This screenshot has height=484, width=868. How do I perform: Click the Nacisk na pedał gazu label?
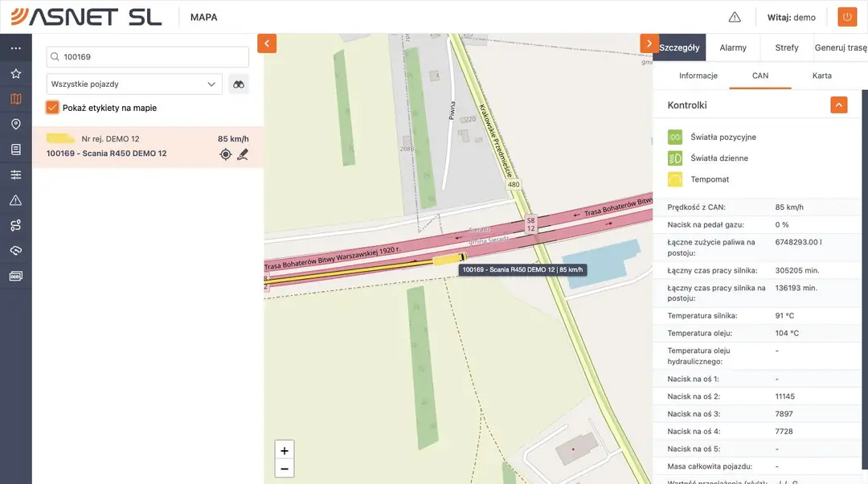tap(706, 225)
